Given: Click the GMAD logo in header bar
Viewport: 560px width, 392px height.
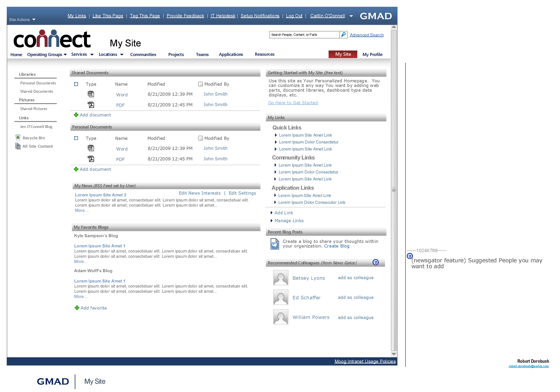Looking at the screenshot, I should 376,16.
